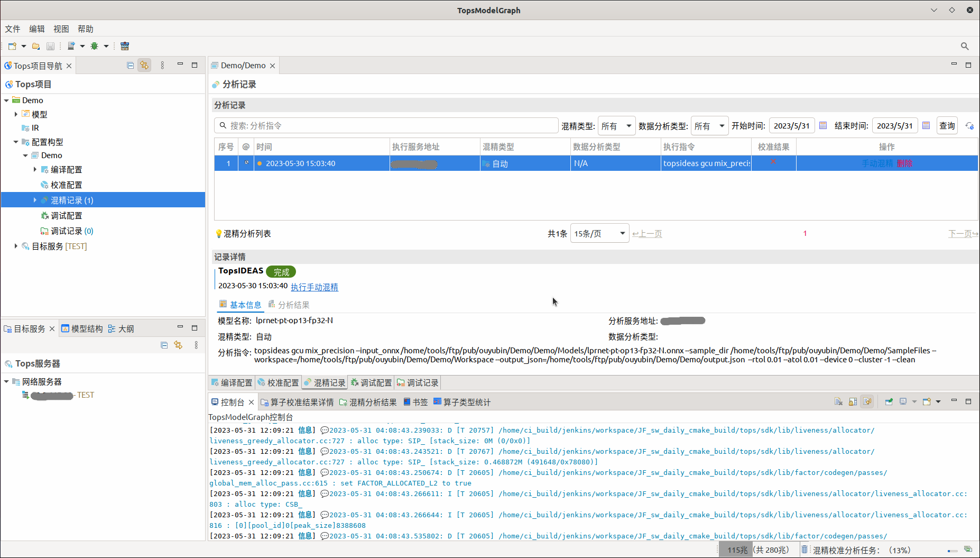Open the 帮助 menu
980x558 pixels.
[x=86, y=29]
